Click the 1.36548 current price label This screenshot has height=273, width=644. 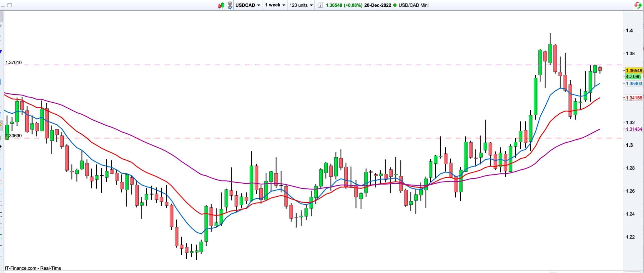pos(634,71)
